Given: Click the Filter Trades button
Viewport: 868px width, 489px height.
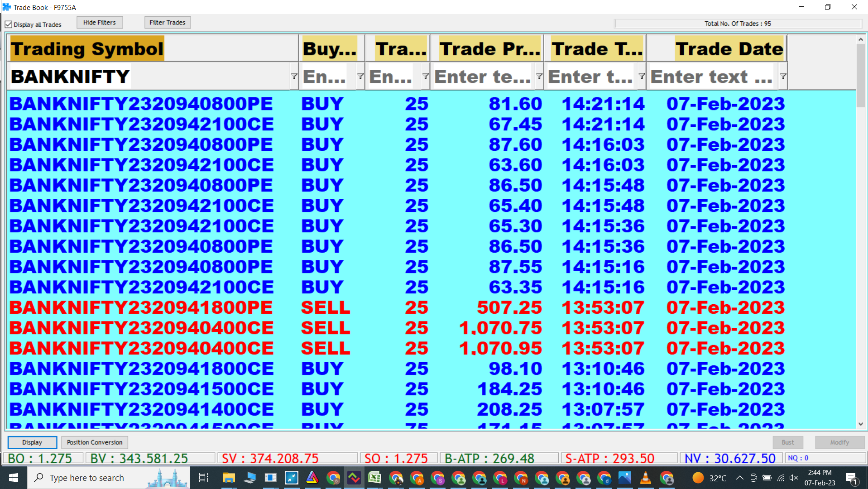Looking at the screenshot, I should pyautogui.click(x=167, y=23).
